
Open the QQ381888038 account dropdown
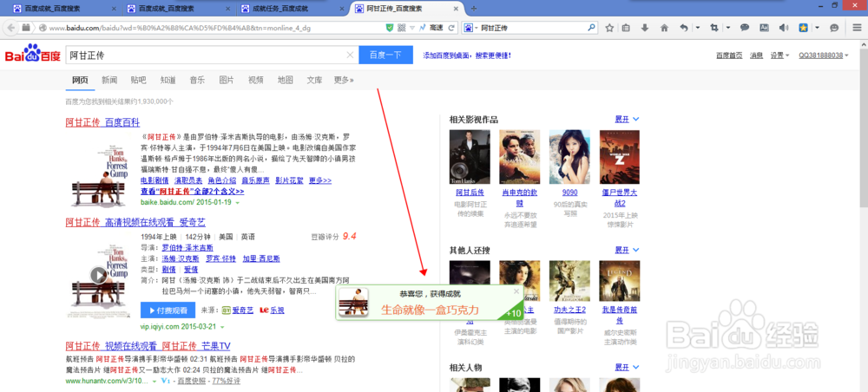(824, 56)
